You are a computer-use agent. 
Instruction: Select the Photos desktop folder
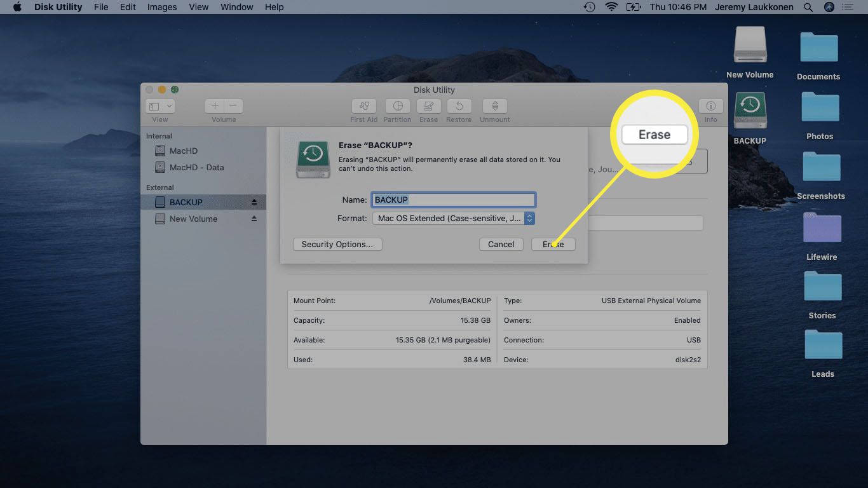[820, 107]
